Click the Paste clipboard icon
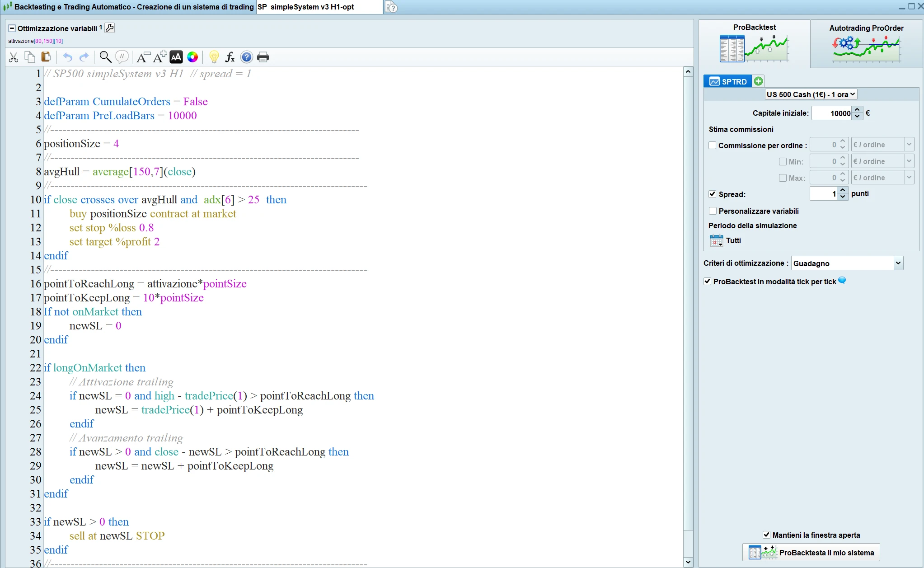Image resolution: width=924 pixels, height=568 pixels. (x=46, y=57)
